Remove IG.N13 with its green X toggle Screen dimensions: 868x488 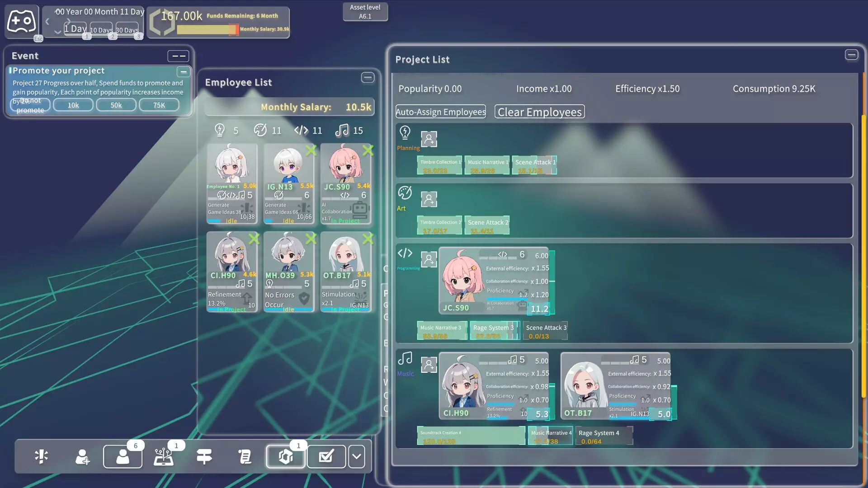point(311,151)
